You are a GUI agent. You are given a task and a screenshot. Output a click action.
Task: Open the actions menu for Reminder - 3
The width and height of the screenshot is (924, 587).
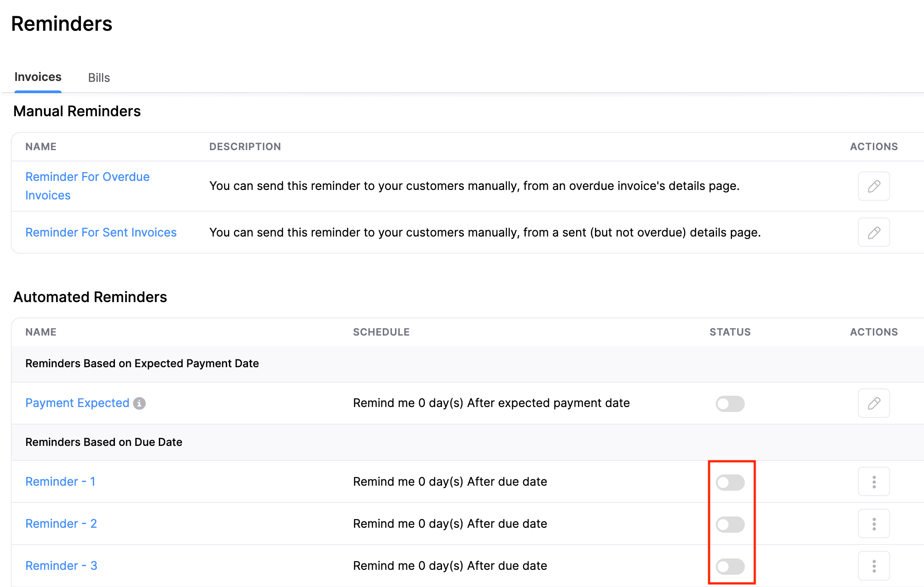click(x=873, y=565)
